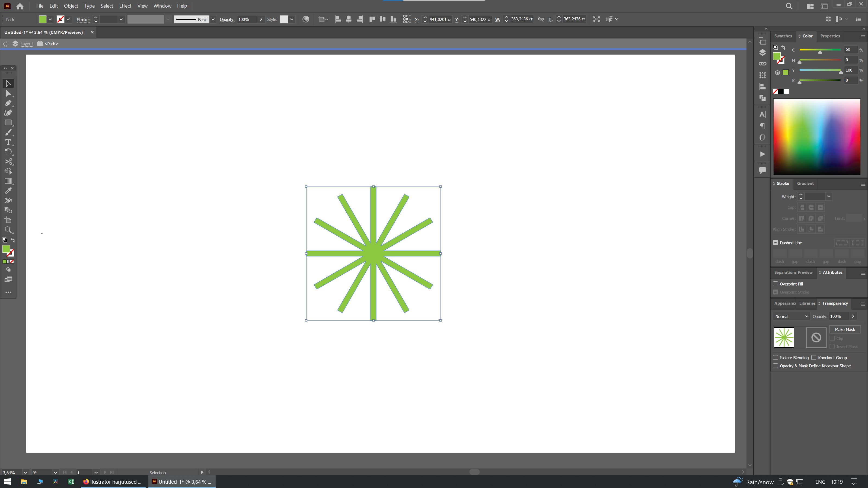The image size is (868, 488).
Task: Select the Selection tool arrow
Action: tap(8, 83)
